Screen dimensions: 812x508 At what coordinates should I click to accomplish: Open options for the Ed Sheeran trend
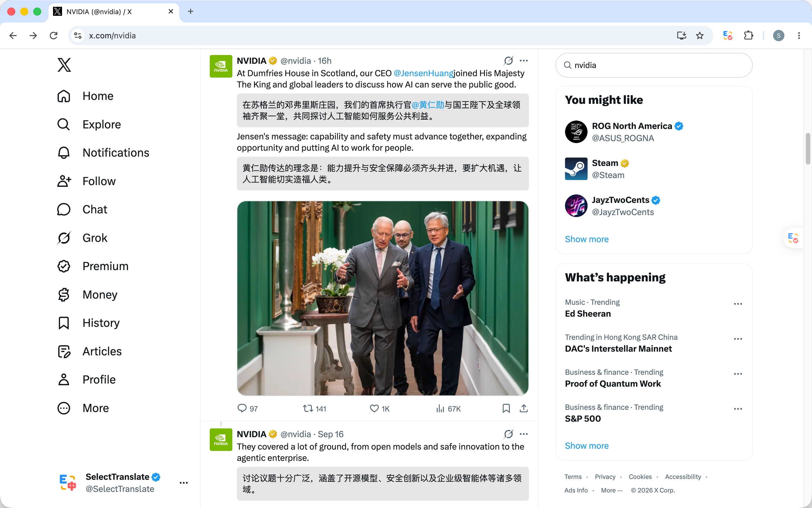tap(738, 304)
